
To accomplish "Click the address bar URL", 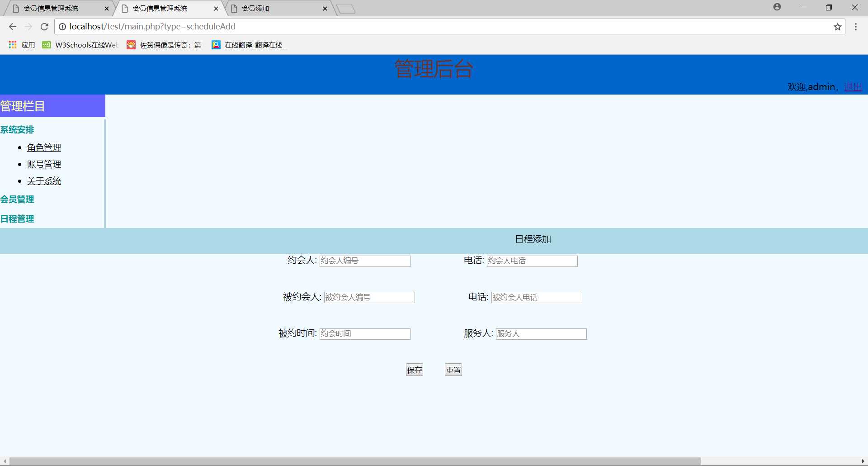I will [152, 27].
